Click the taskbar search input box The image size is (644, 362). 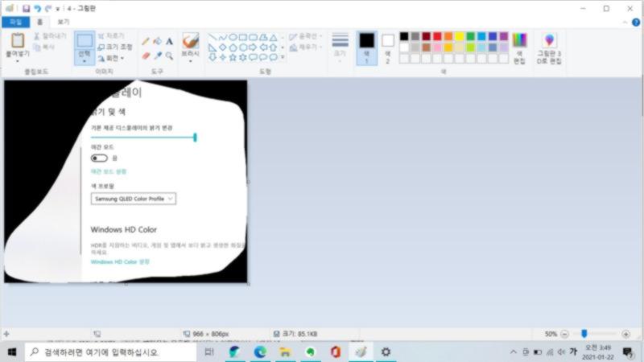pos(111,352)
